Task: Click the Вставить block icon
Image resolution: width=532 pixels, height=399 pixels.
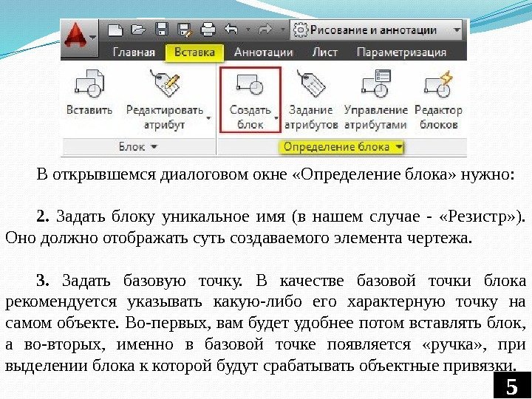Action: coord(89,83)
